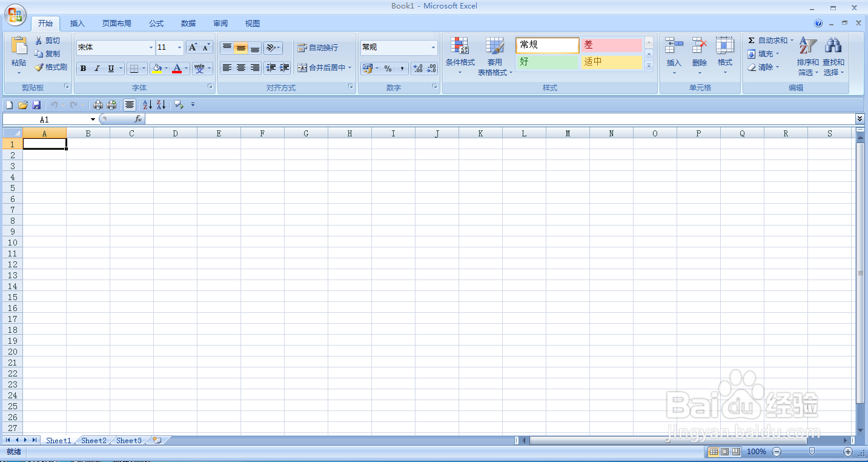Increase font size with large A icon

(193, 47)
